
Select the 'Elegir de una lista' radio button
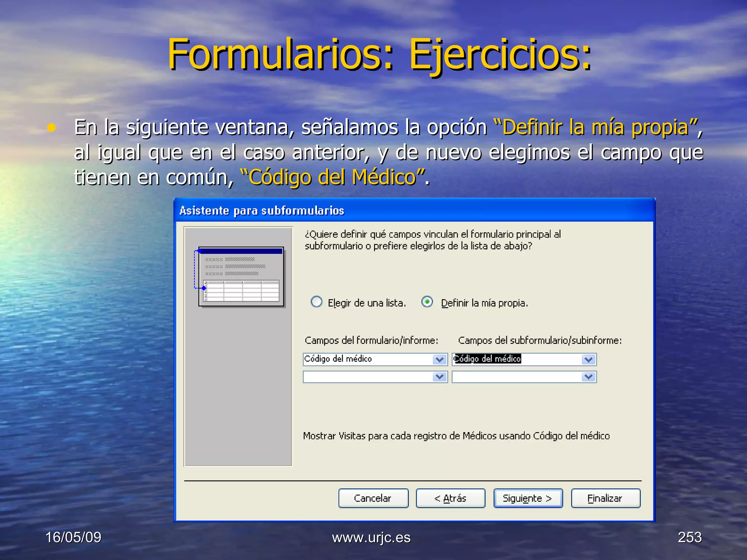(317, 302)
